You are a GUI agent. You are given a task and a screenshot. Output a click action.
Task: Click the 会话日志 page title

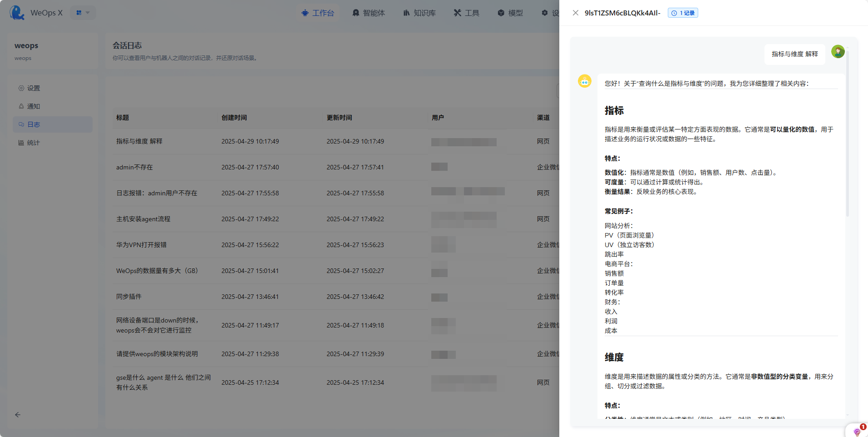tap(127, 45)
